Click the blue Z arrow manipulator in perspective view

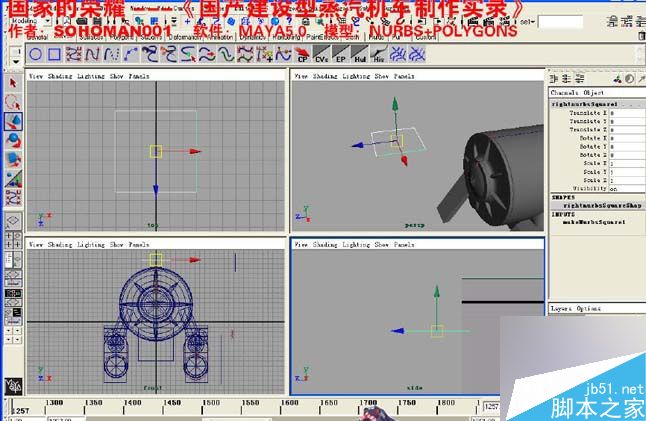click(358, 145)
